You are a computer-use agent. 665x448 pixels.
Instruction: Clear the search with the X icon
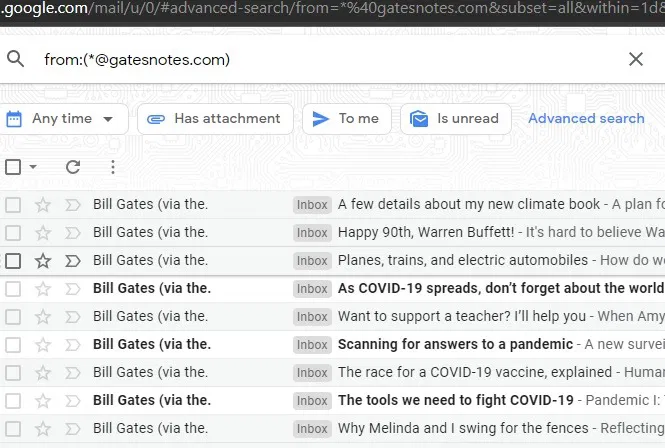coord(636,59)
